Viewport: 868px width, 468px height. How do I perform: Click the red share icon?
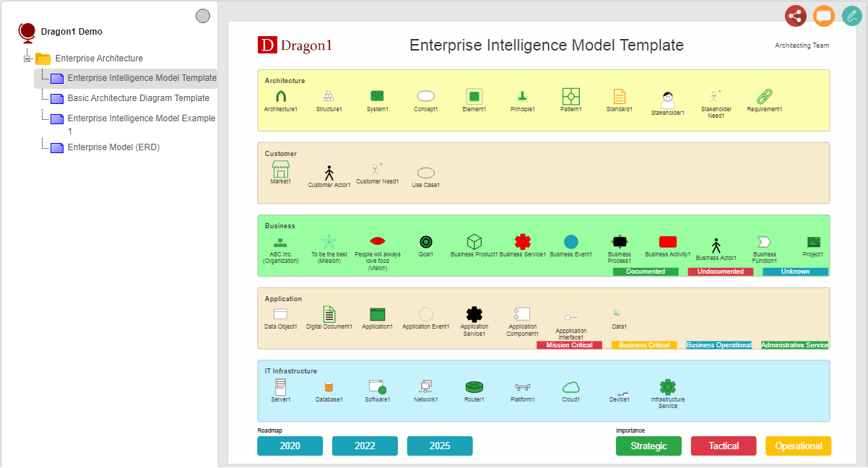[x=795, y=16]
